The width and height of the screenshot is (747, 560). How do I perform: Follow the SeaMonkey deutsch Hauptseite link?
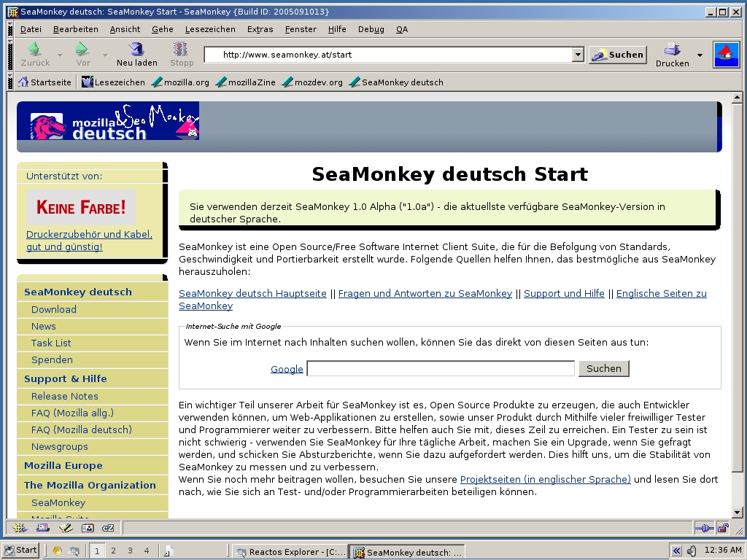[252, 293]
